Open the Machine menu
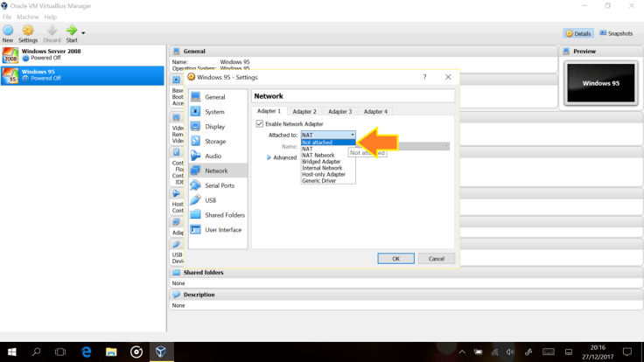 27,17
